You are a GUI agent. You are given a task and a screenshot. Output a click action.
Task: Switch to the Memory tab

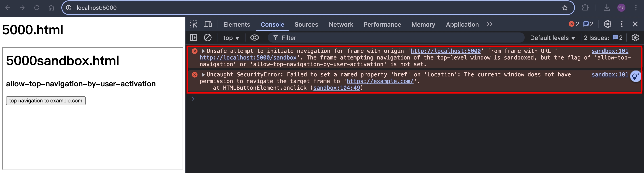[x=423, y=24]
